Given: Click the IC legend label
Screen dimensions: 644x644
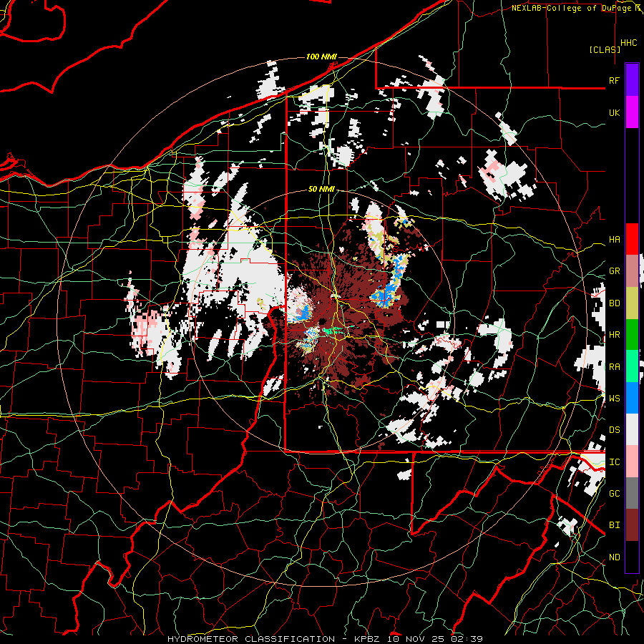Looking at the screenshot, I should (614, 462).
